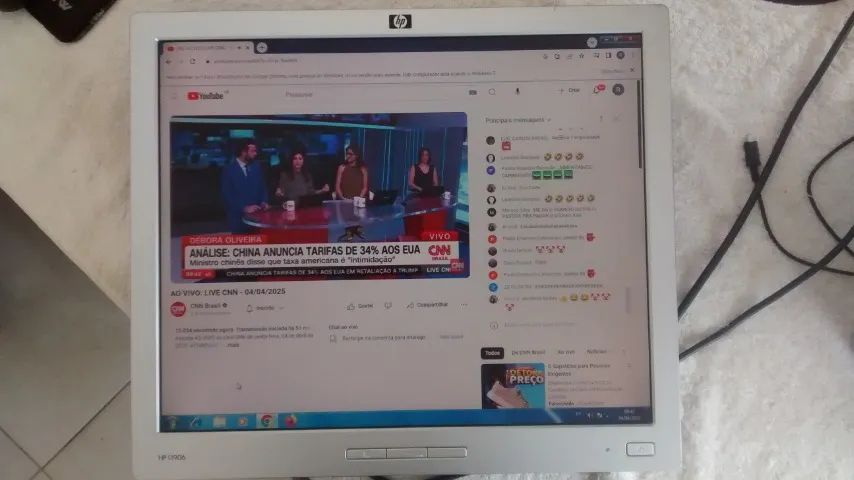The image size is (854, 480).
Task: Open options menu for Sapatilhas video
Action: pyautogui.click(x=629, y=367)
